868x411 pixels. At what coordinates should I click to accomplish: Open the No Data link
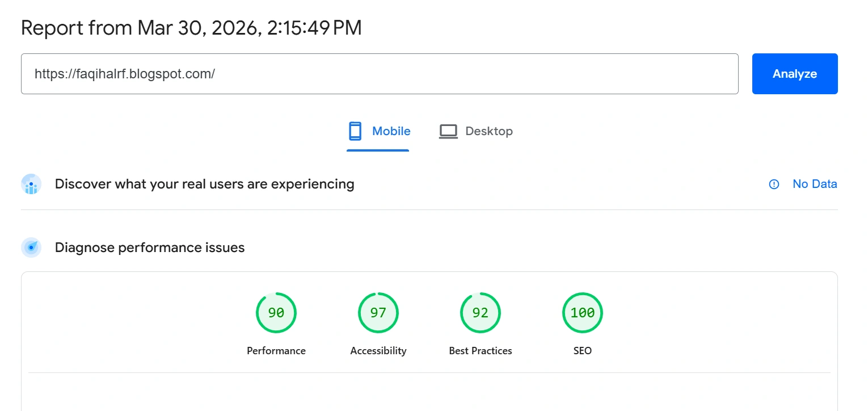[x=815, y=184]
